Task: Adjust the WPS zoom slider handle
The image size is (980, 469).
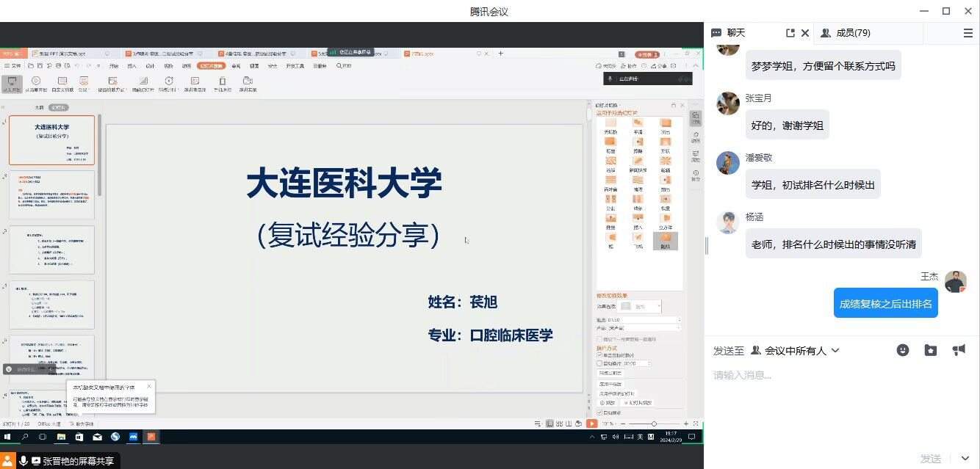Action: click(x=654, y=423)
